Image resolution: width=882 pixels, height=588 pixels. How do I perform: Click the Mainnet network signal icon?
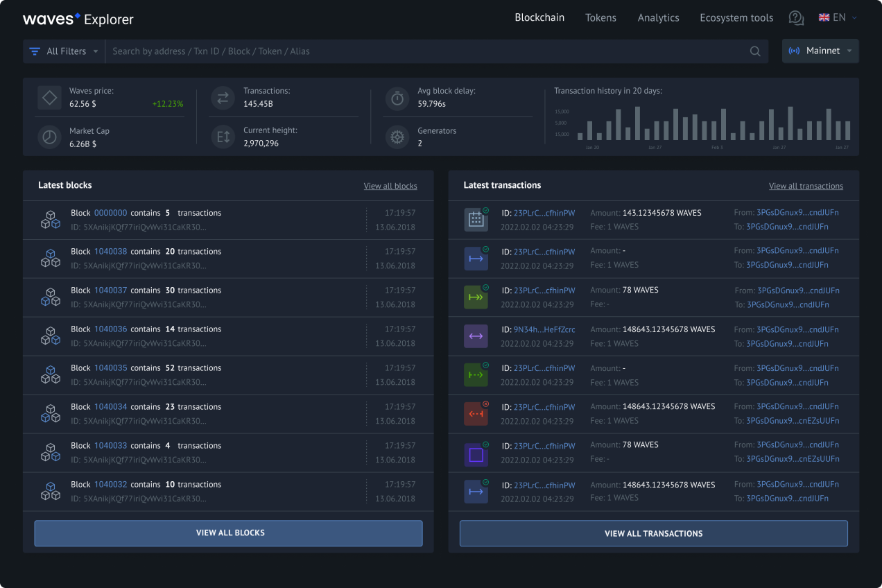(x=795, y=51)
